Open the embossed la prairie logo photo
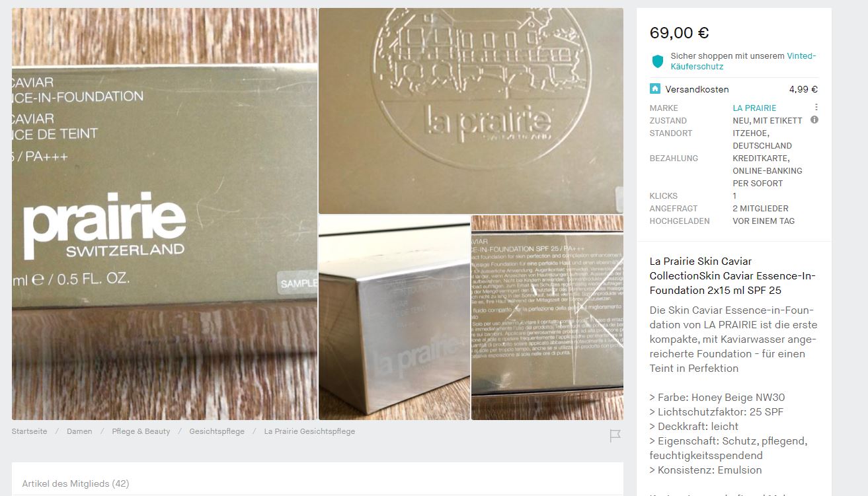Screen dimensions: 868x496 coord(471,111)
